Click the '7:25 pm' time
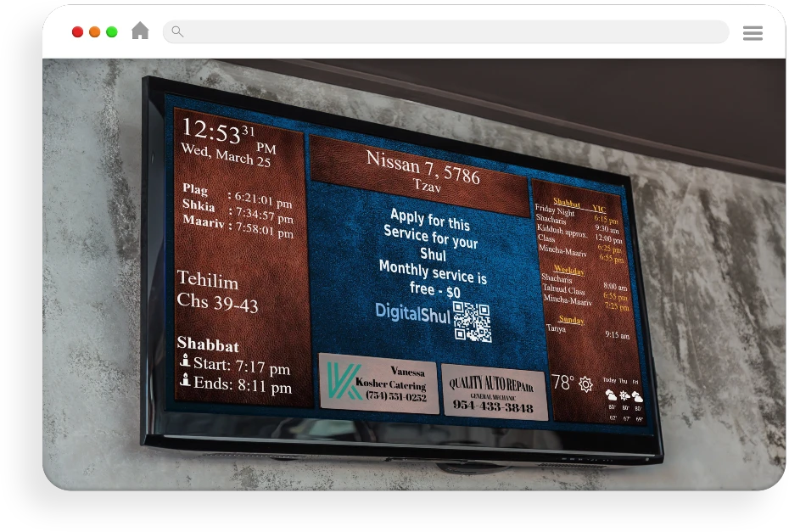This screenshot has width=789, height=532. point(617,306)
